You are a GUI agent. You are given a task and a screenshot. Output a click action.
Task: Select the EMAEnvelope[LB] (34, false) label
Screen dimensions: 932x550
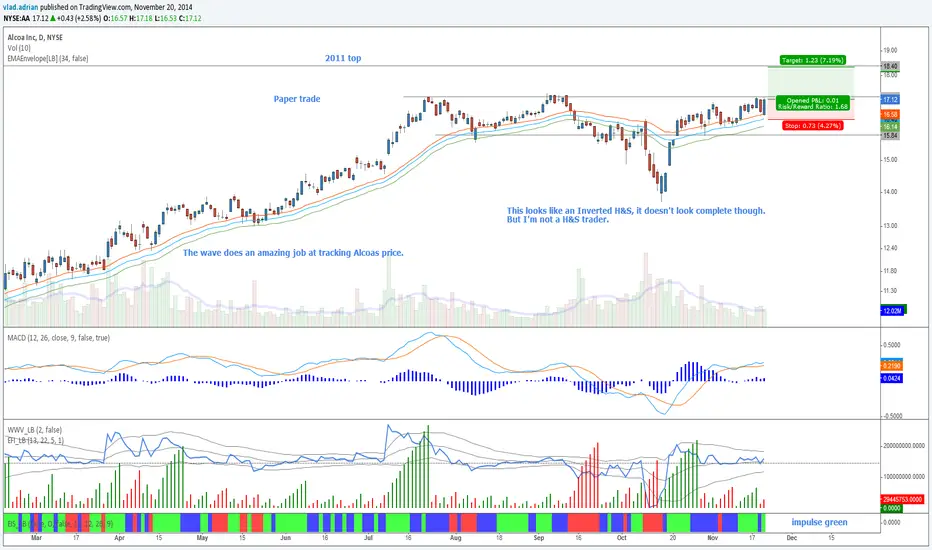48,59
